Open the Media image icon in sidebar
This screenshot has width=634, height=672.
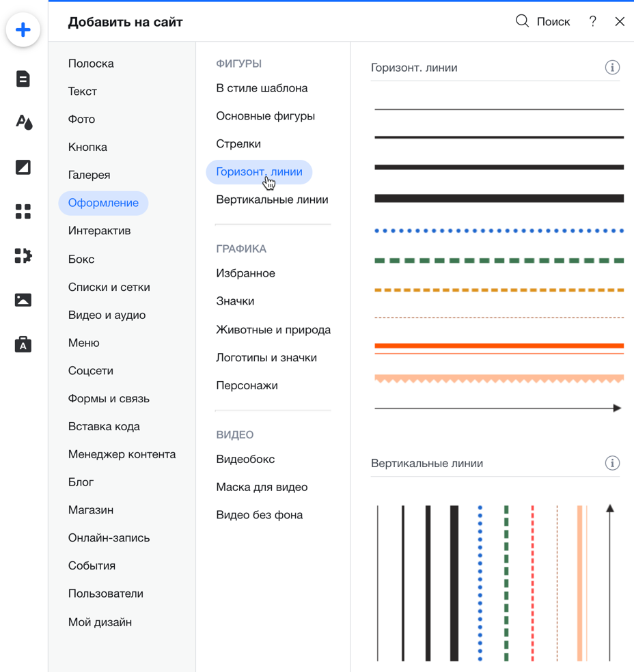(23, 300)
